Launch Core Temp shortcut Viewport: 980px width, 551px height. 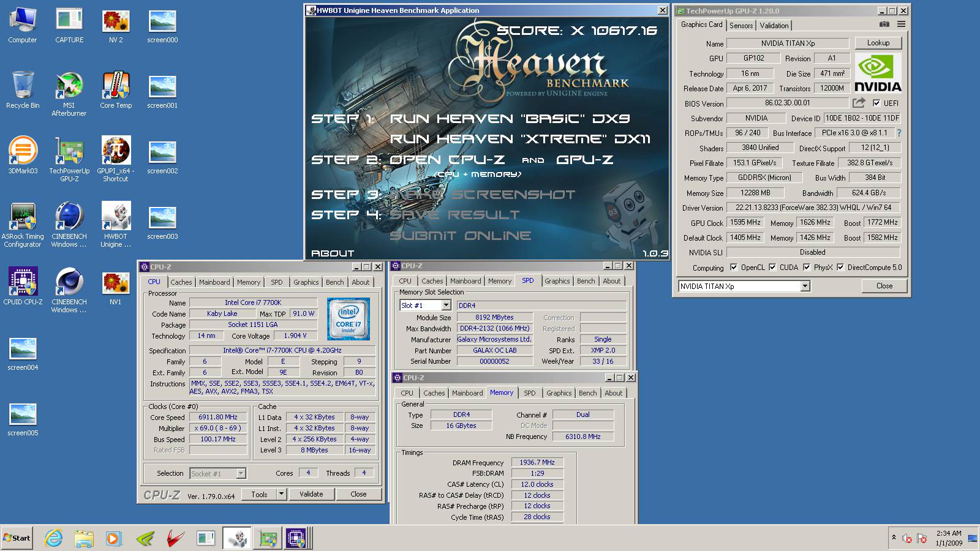pyautogui.click(x=116, y=91)
